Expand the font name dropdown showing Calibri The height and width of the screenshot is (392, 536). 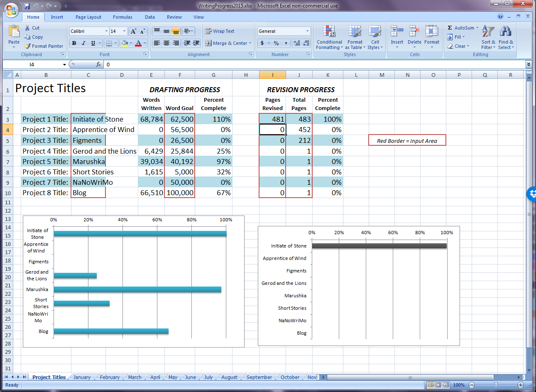click(x=106, y=31)
